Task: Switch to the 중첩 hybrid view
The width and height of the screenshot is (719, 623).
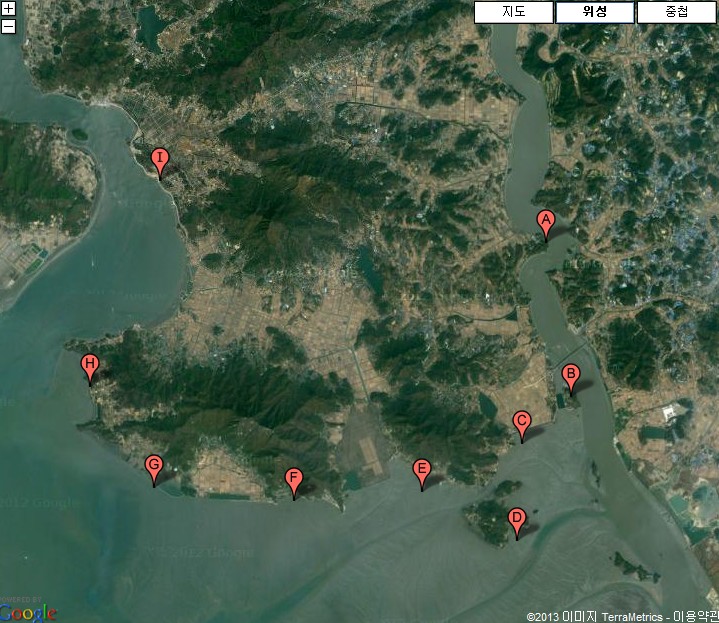Action: click(677, 12)
